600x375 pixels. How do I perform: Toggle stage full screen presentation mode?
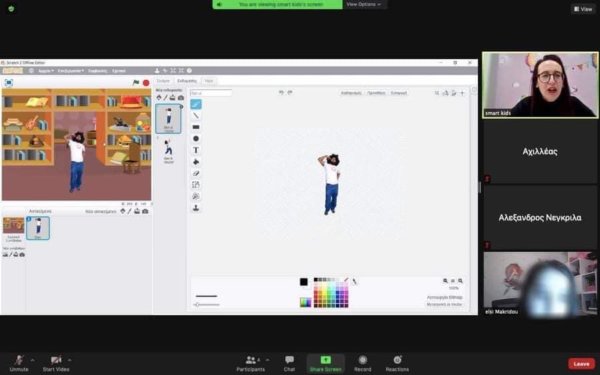pyautogui.click(x=8, y=83)
